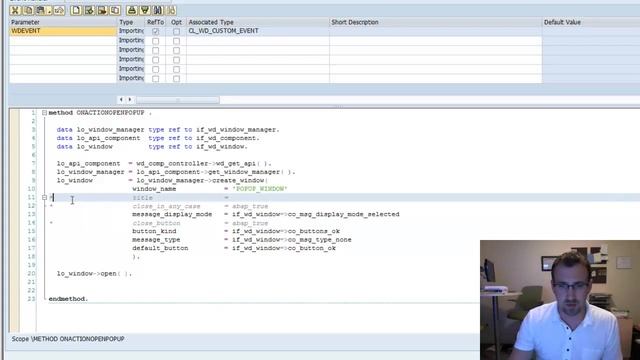The image size is (640, 360).
Task: Click 'message_type' parameter in code
Action: (156, 240)
